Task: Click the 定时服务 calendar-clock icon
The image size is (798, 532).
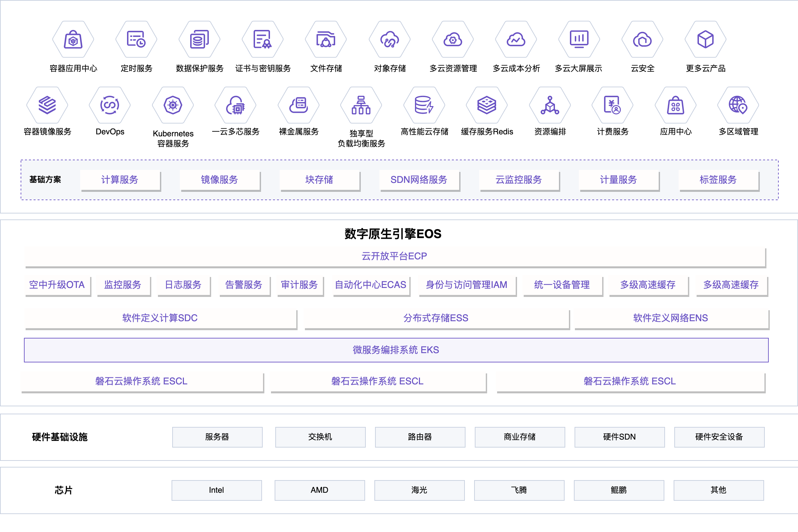Action: [x=136, y=40]
